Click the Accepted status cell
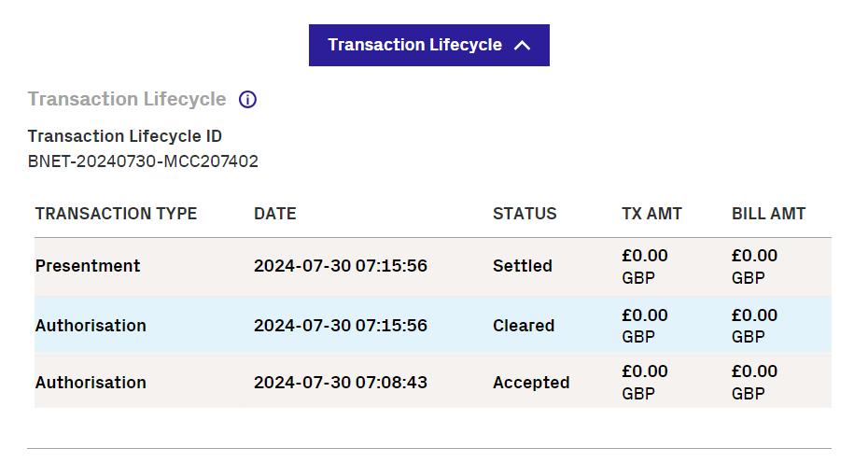This screenshot has width=868, height=462. click(531, 383)
